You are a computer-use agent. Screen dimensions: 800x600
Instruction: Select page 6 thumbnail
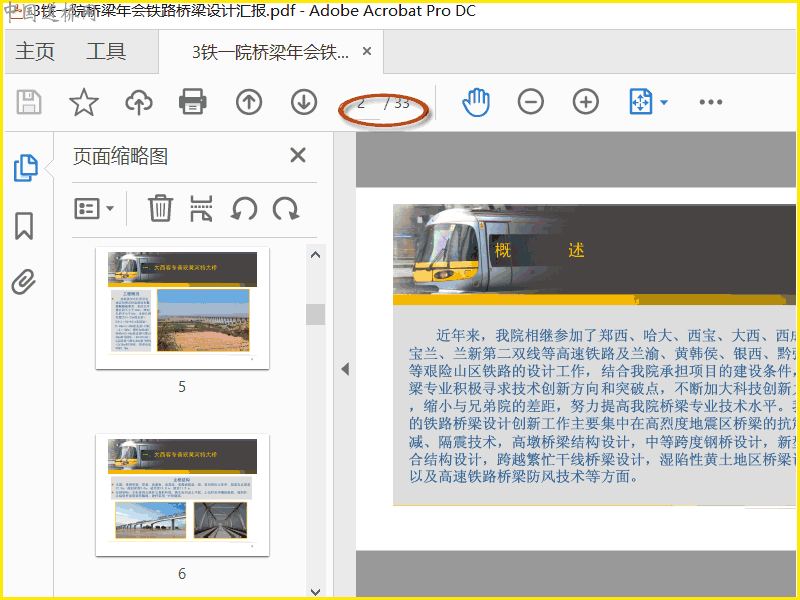pos(182,495)
